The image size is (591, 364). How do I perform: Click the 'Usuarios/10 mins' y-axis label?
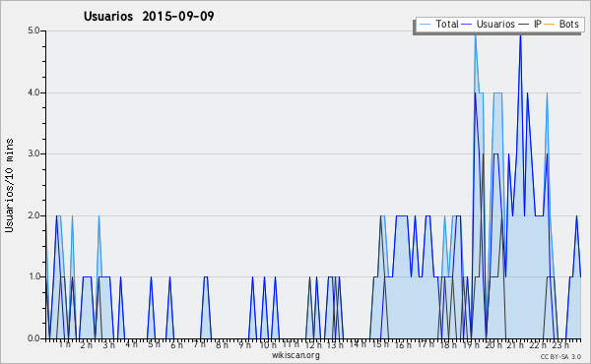[9, 186]
